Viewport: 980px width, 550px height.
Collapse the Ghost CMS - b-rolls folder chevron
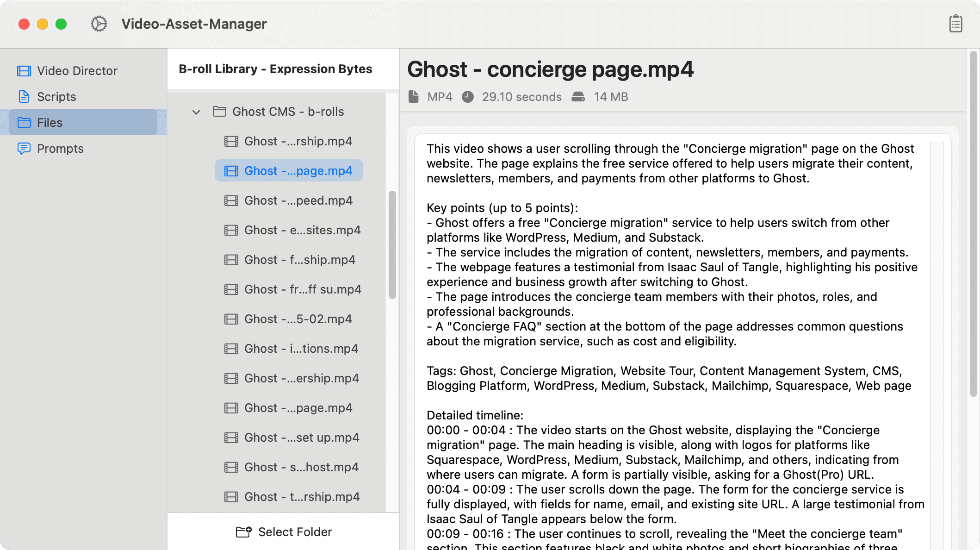[196, 112]
